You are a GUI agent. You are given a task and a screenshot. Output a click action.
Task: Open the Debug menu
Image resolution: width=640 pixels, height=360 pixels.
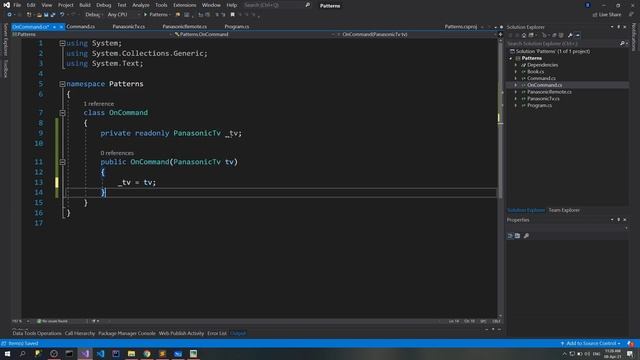pos(104,5)
